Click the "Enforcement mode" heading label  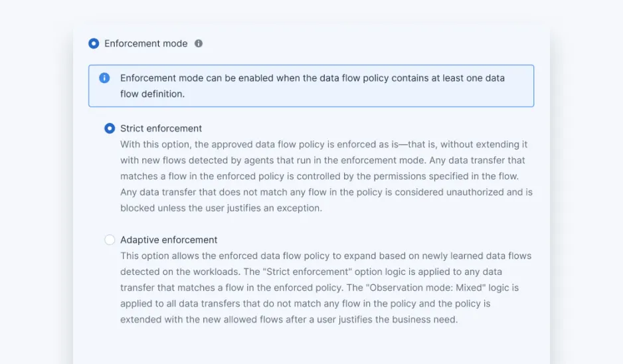tap(145, 44)
